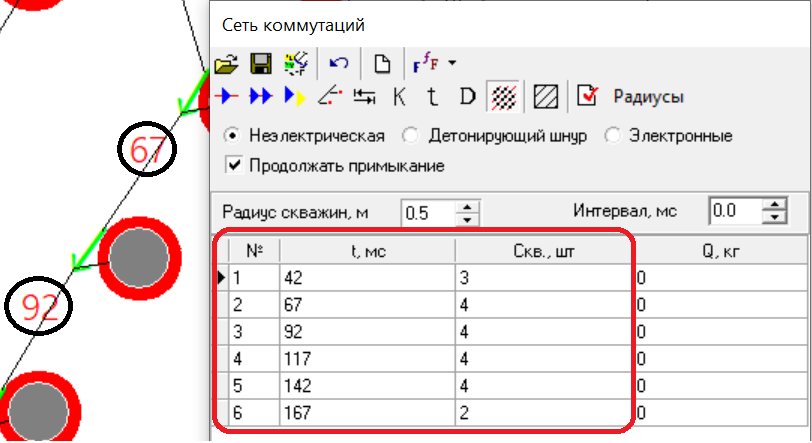812x443 pixels.
Task: Click the Интервал, мс value field
Action: click(x=735, y=211)
